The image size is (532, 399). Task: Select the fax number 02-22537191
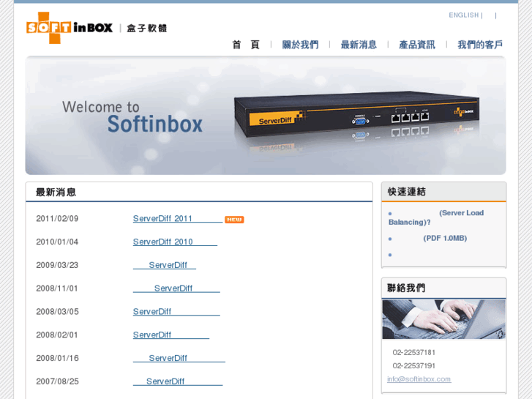[x=413, y=366]
